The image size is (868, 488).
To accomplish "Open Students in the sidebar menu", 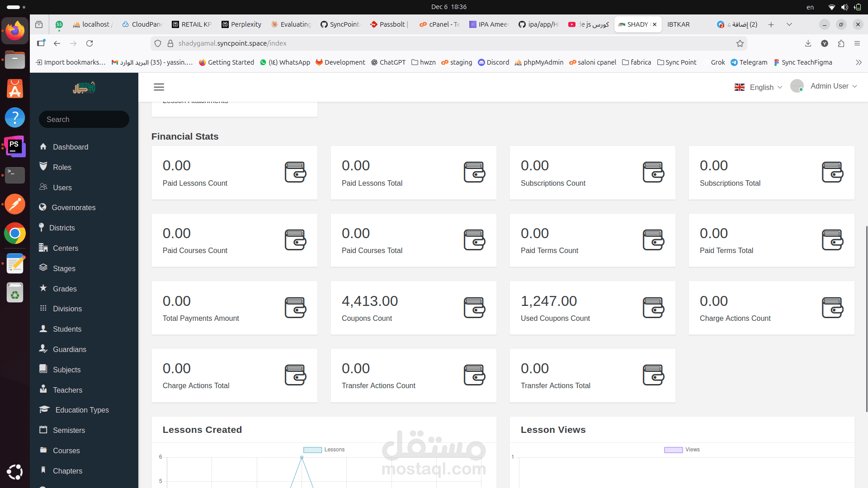I will point(67,329).
